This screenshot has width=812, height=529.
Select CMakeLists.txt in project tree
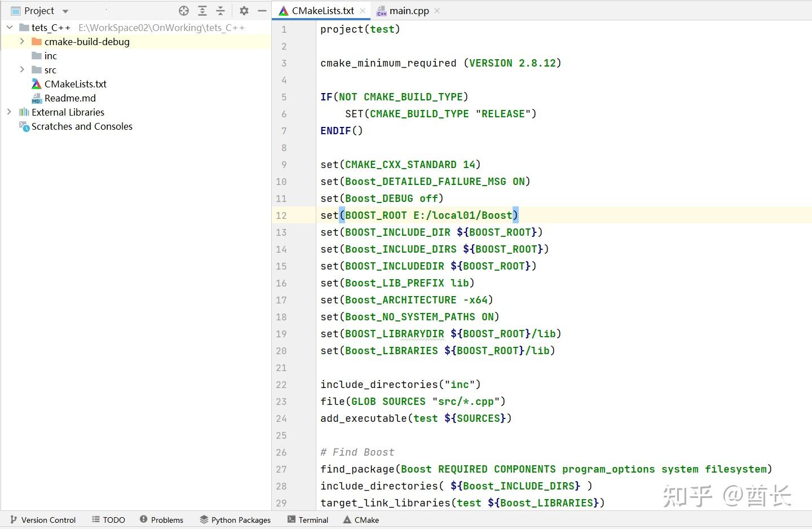pyautogui.click(x=76, y=84)
